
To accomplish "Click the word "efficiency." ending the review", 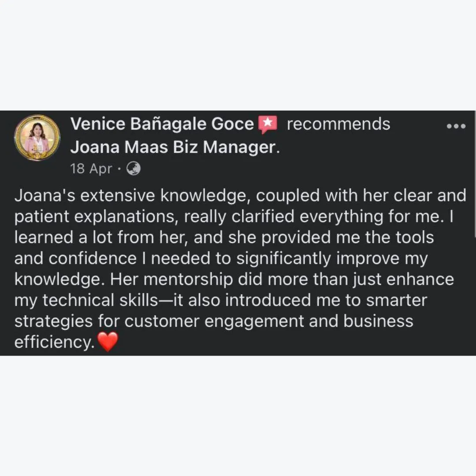I will coord(54,342).
